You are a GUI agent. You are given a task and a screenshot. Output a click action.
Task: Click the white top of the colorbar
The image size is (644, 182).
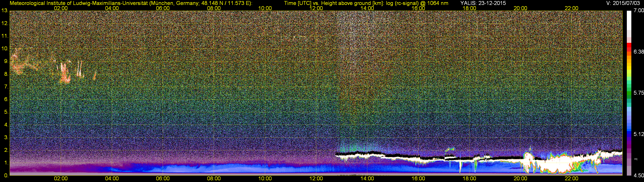click(629, 20)
